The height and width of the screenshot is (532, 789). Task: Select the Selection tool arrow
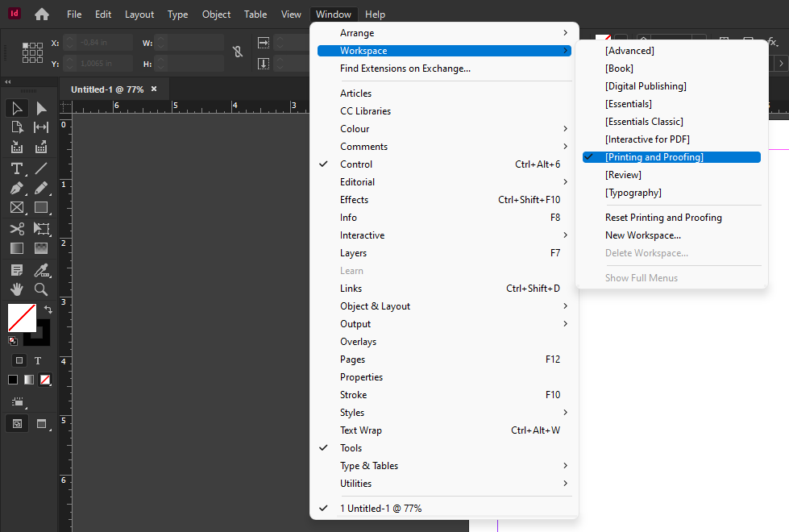17,108
